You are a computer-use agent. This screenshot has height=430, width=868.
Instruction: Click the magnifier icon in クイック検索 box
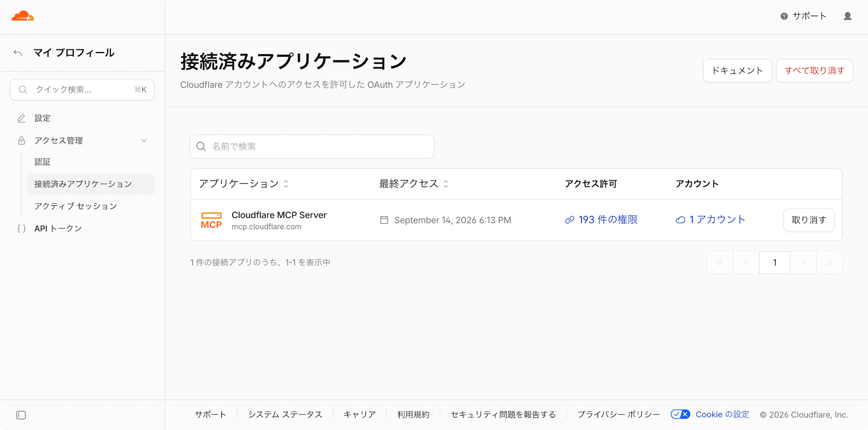(23, 90)
